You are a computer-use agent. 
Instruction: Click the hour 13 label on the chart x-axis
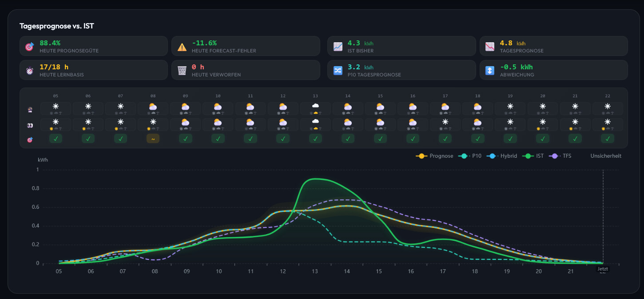315,271
